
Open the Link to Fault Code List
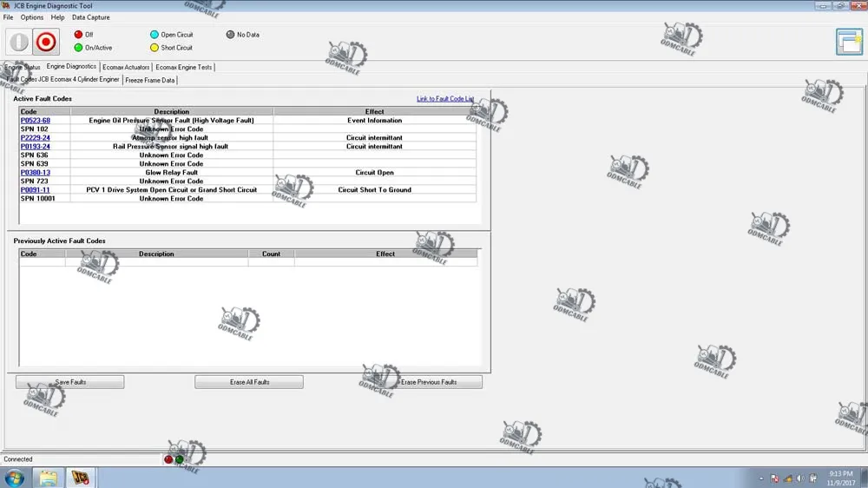pyautogui.click(x=445, y=99)
